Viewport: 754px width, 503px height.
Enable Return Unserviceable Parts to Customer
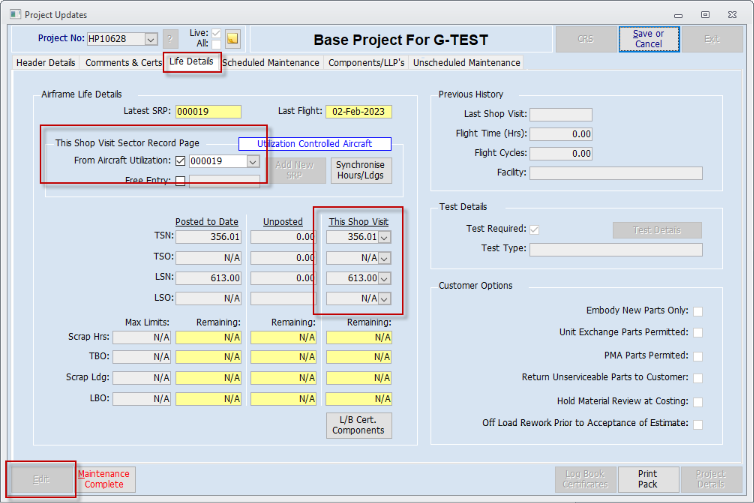pyautogui.click(x=698, y=378)
